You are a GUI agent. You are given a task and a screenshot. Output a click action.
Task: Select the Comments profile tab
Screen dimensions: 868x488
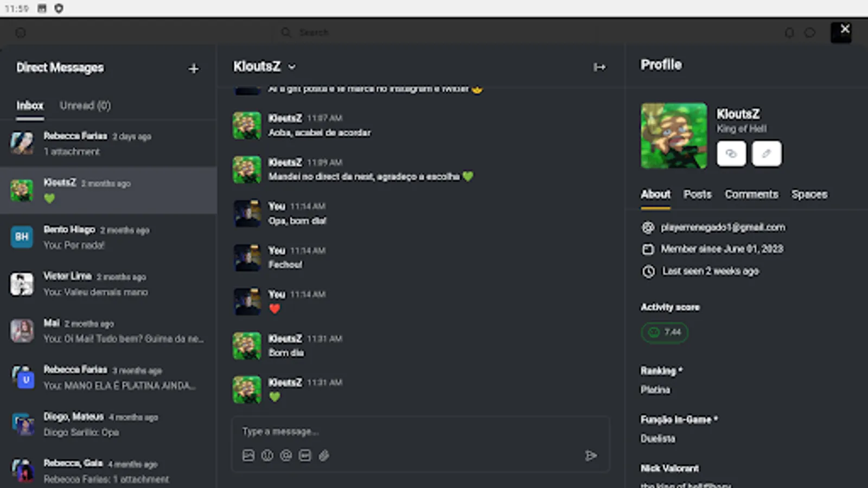(751, 194)
